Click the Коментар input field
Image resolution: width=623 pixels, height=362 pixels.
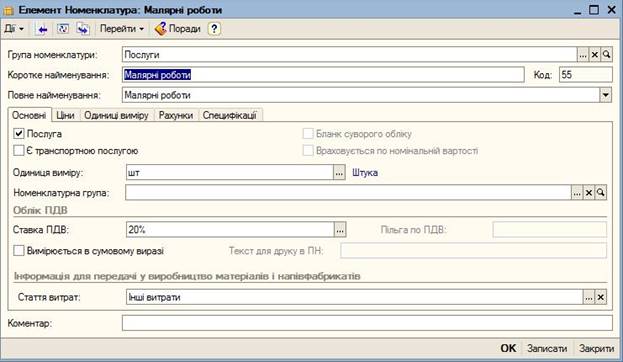point(367,323)
